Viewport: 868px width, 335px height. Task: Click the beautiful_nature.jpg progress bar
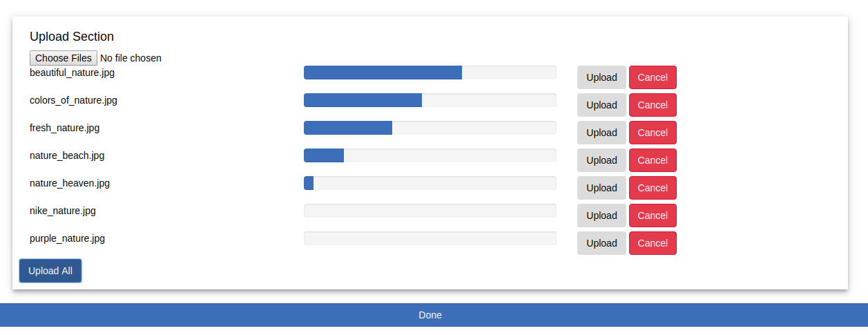(430, 73)
